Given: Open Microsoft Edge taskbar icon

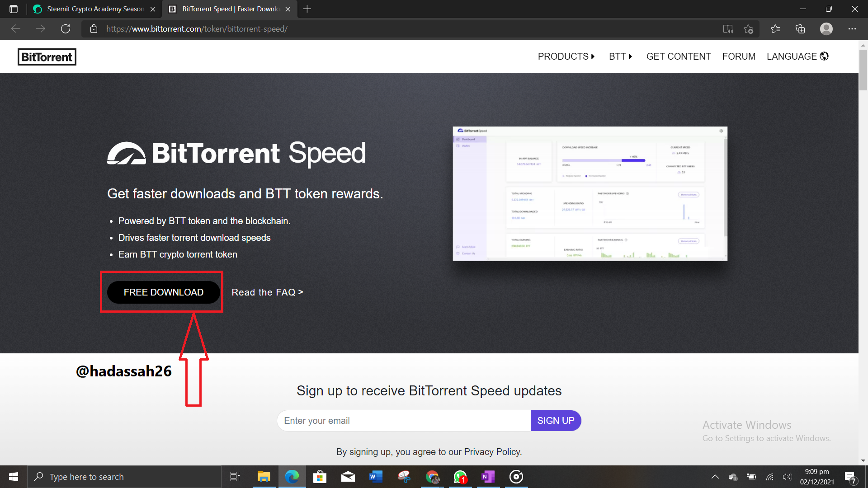Looking at the screenshot, I should pos(292,477).
